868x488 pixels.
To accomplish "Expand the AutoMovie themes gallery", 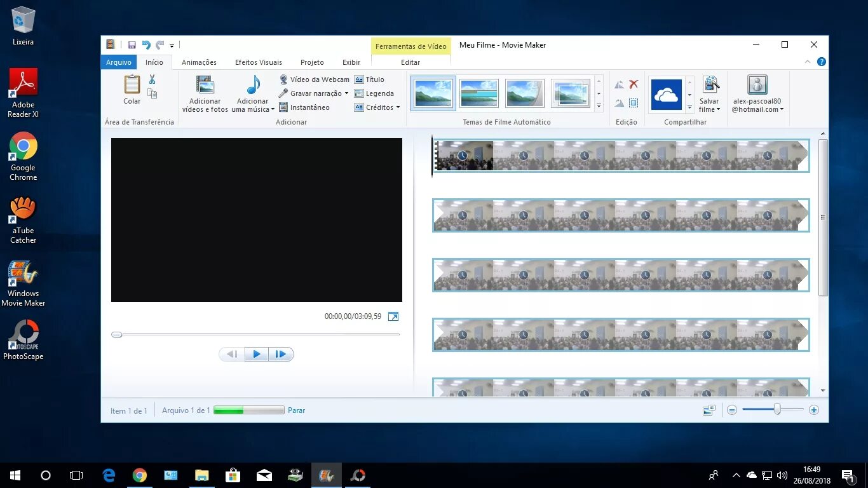I will pos(599,107).
